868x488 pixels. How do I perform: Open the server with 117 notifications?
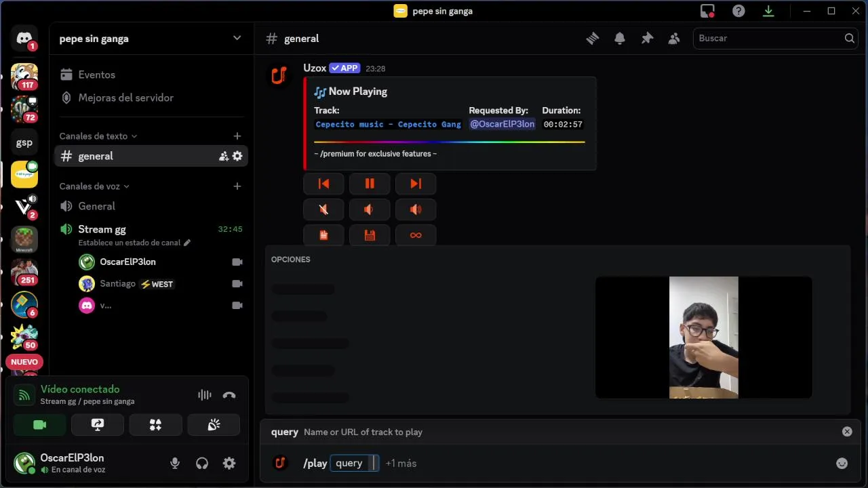click(x=24, y=77)
